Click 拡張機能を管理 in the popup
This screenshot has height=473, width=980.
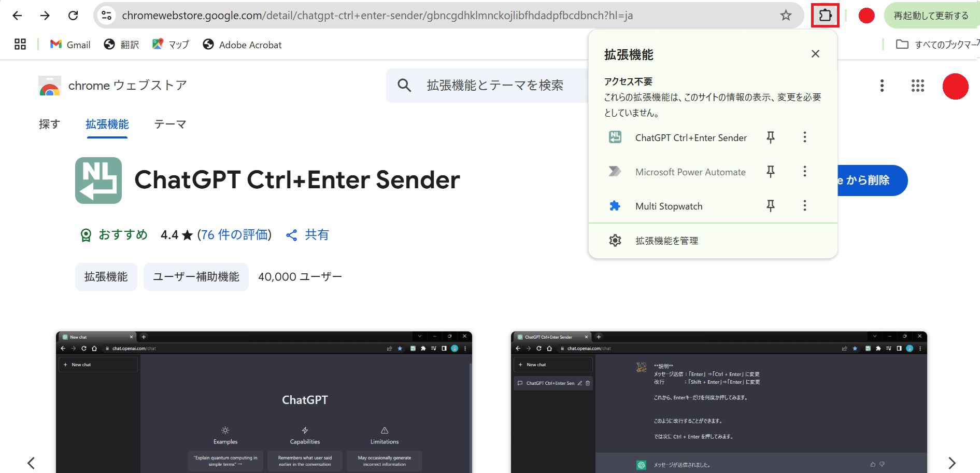[x=713, y=241]
